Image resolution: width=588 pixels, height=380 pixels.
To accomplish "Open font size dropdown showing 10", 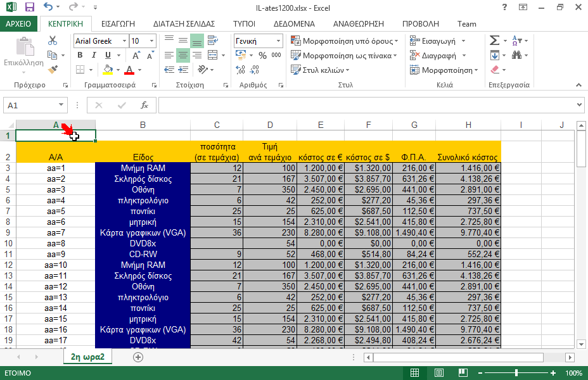I will click(151, 41).
